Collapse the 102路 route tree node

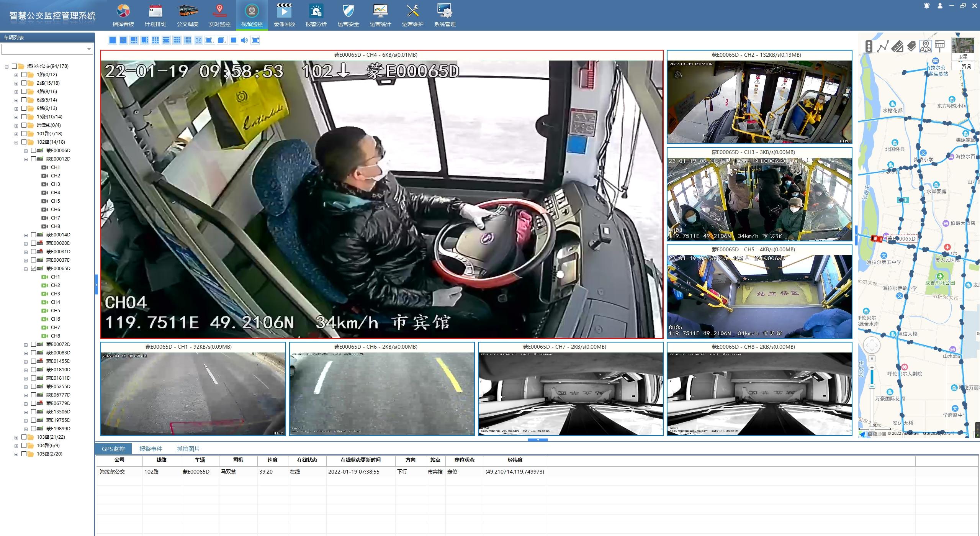point(16,142)
